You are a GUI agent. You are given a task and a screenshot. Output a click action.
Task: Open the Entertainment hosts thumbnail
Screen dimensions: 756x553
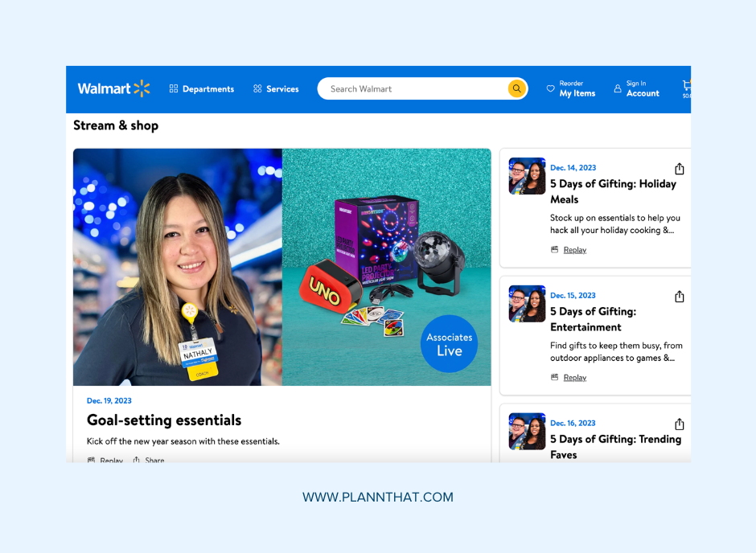point(527,304)
